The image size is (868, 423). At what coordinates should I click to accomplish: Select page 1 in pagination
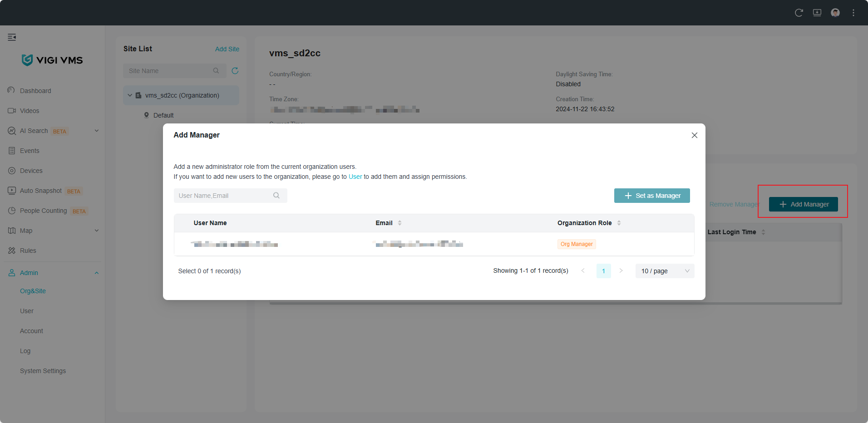pos(603,271)
